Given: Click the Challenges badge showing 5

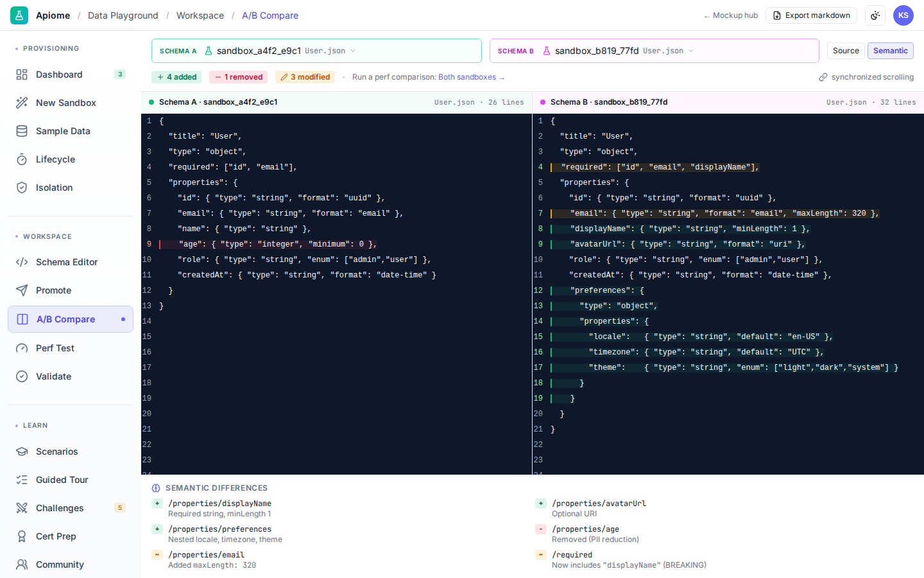Looking at the screenshot, I should coord(120,508).
